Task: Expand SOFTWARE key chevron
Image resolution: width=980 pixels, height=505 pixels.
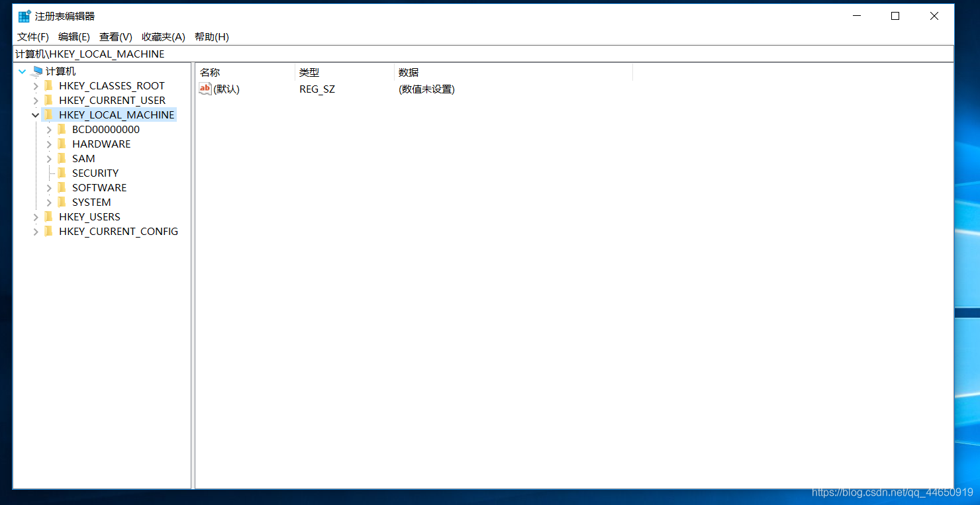Action: pos(49,188)
